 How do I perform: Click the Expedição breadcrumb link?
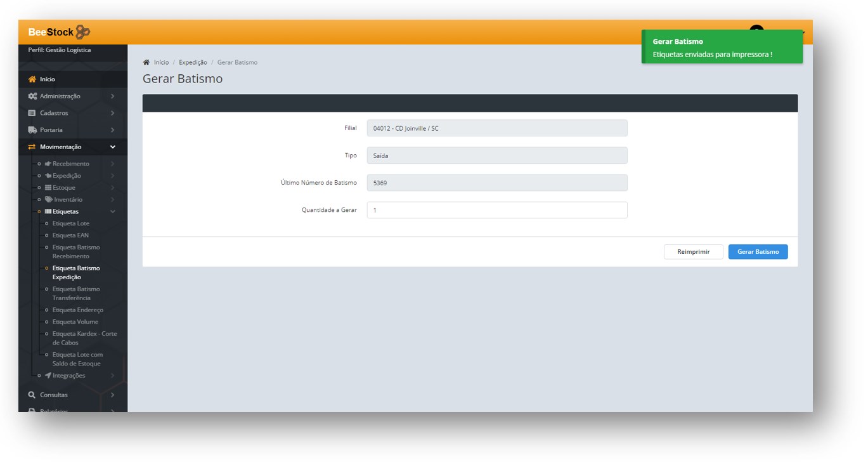(193, 62)
